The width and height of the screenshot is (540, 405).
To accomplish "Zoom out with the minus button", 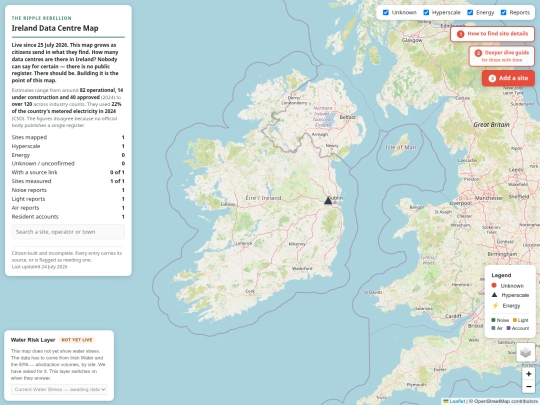I will [x=529, y=386].
